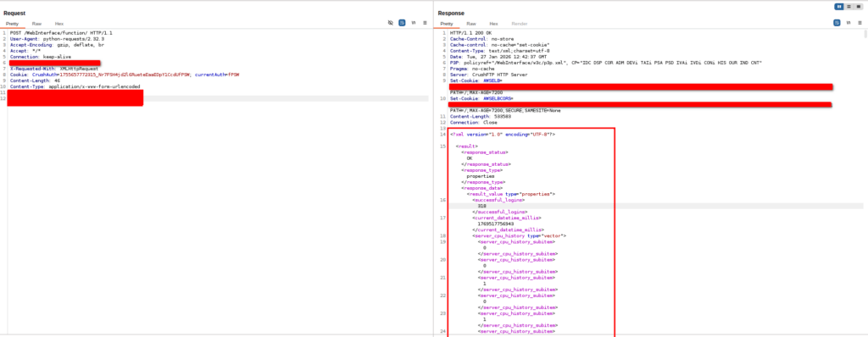This screenshot has height=337, width=868.
Task: Open the Response pane Render tab
Action: [x=520, y=24]
